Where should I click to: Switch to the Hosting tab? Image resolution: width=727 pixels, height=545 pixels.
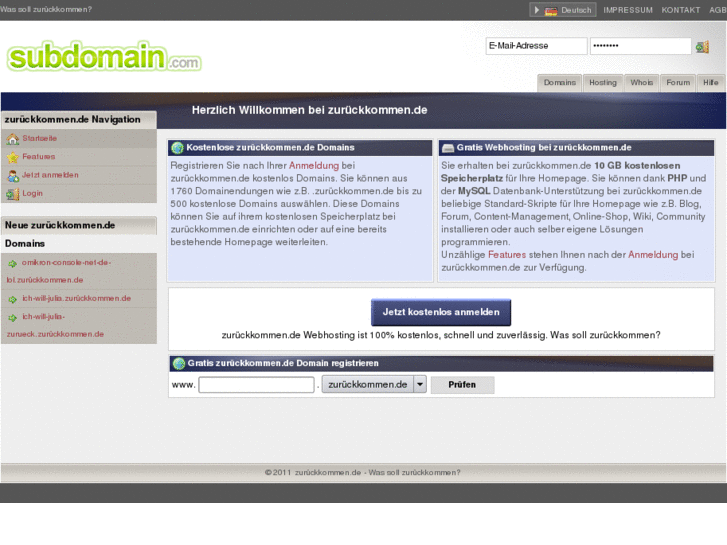[603, 83]
